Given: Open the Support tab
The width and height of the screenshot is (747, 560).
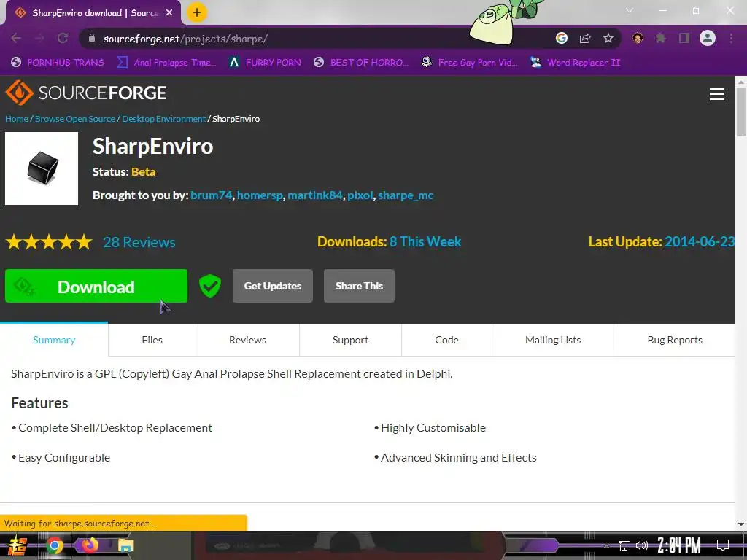Looking at the screenshot, I should (x=350, y=340).
